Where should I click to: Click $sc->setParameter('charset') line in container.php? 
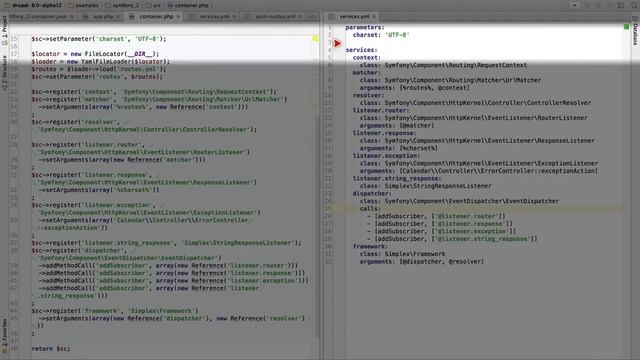(99, 39)
